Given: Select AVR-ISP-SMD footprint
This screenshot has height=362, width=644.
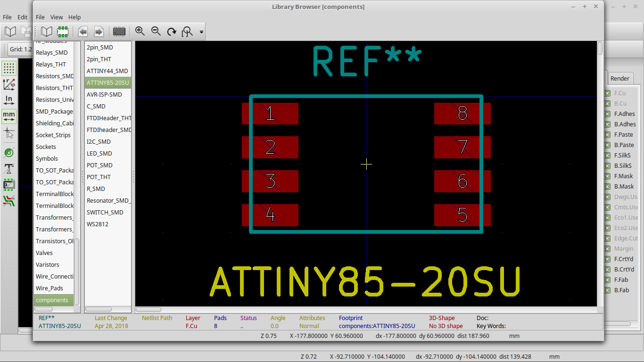Looking at the screenshot, I should tap(108, 95).
